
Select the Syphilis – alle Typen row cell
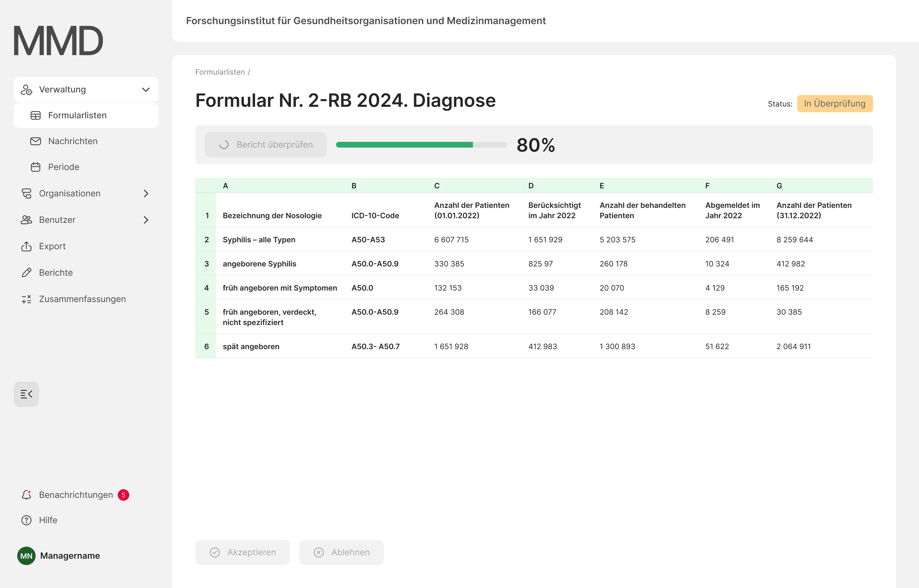259,240
